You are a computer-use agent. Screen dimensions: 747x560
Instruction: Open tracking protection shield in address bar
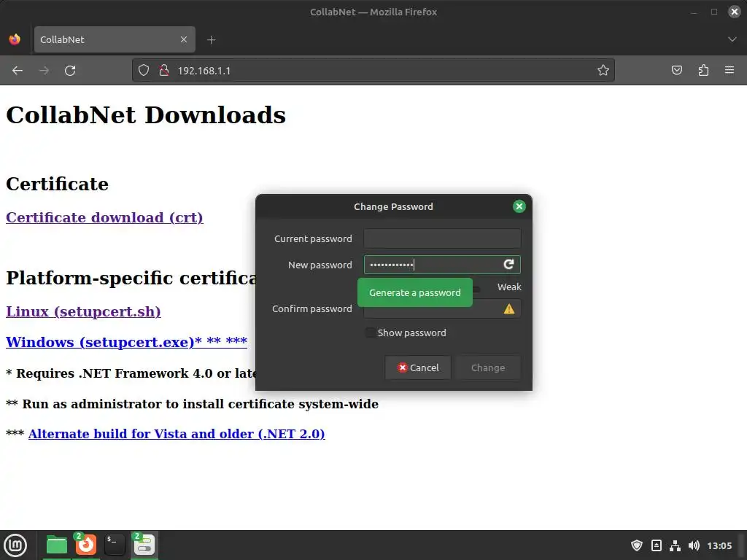click(x=144, y=71)
